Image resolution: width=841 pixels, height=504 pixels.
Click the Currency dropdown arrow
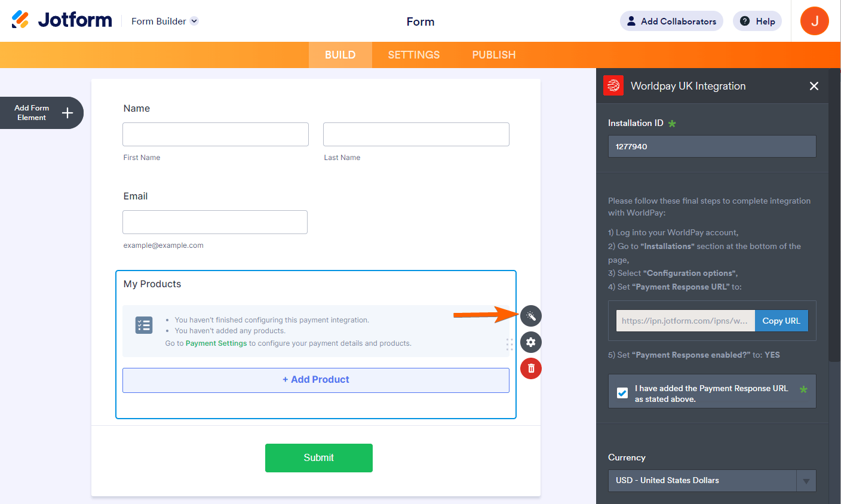tap(806, 481)
